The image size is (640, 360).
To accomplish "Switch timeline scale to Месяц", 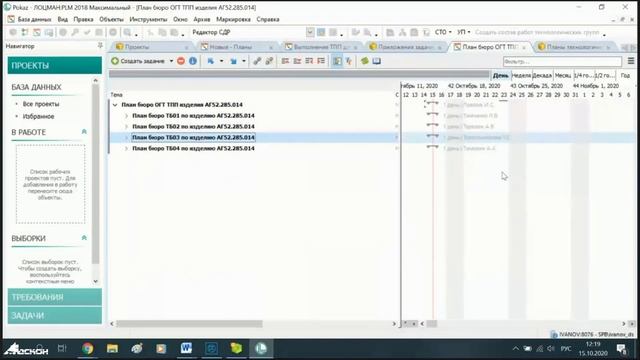I will coord(563,76).
